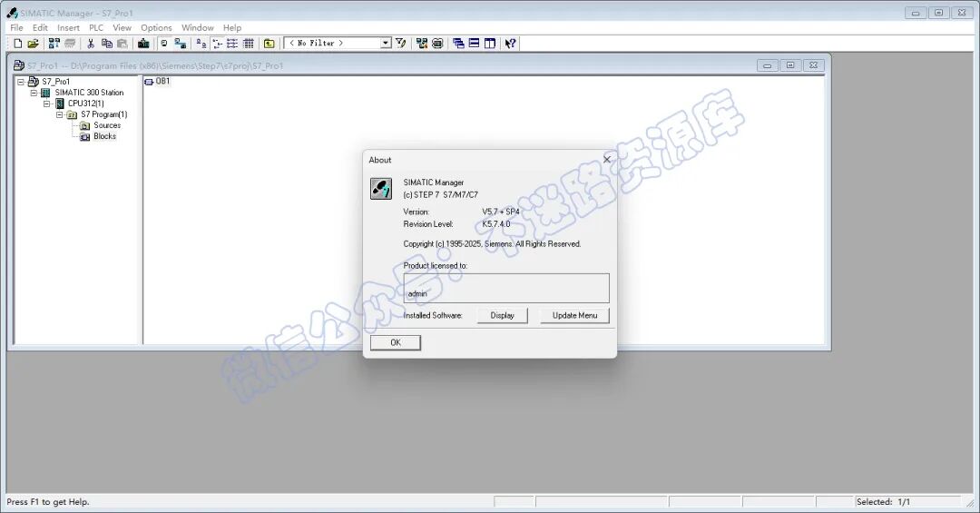Viewport: 980px width, 513px height.
Task: Collapse the CPU312(1) tree node
Action: (47, 104)
